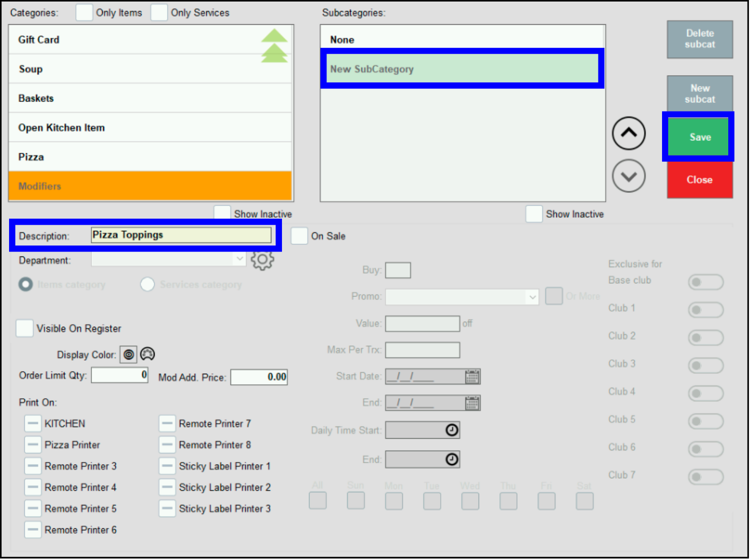Click the Description field with Pizza Toppings

click(181, 235)
